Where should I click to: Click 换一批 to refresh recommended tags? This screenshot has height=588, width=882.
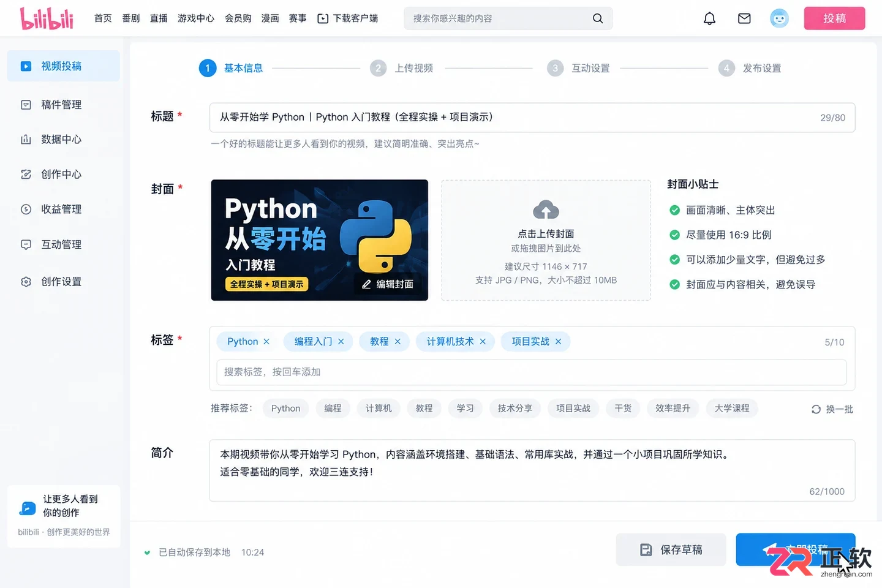832,409
